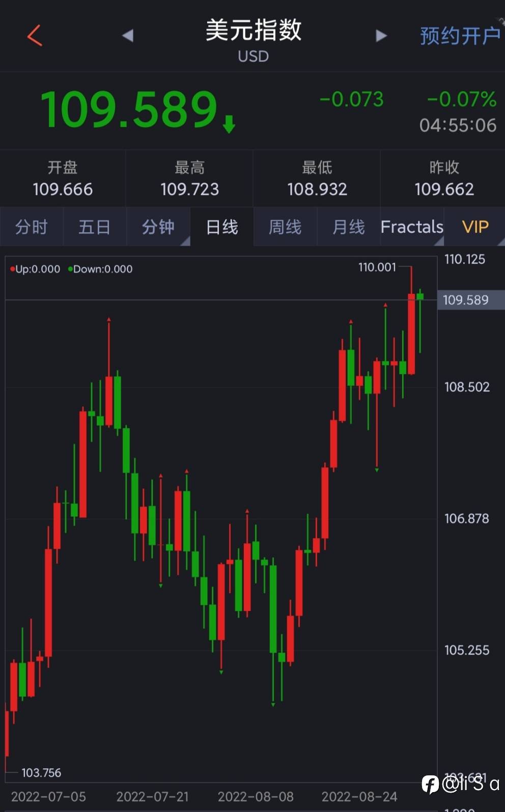Tap the Facebook logo watermark
Image resolution: width=505 pixels, height=812 pixels.
(430, 784)
